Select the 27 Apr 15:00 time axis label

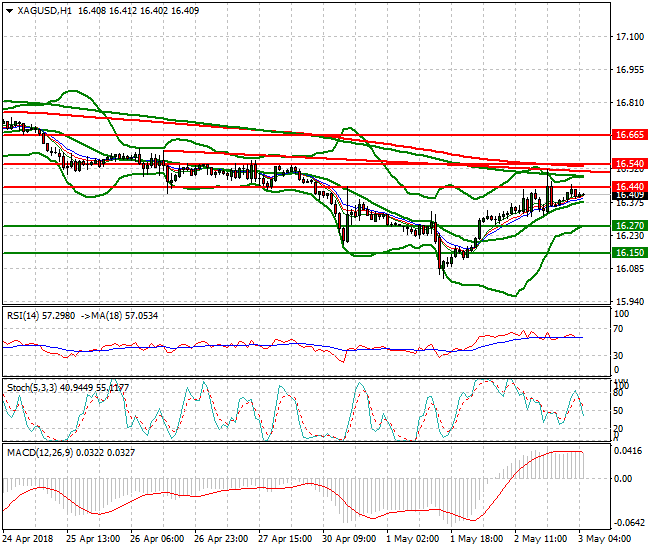(285, 539)
